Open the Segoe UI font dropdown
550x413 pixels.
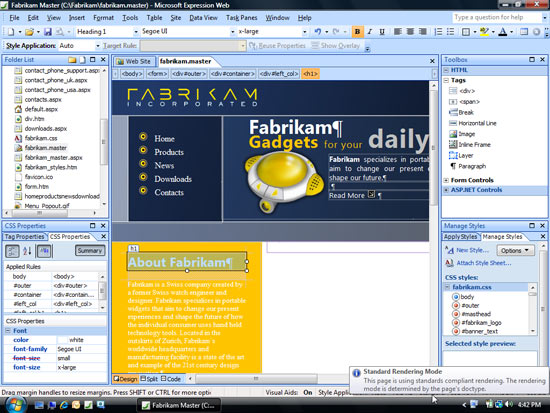pyautogui.click(x=232, y=32)
